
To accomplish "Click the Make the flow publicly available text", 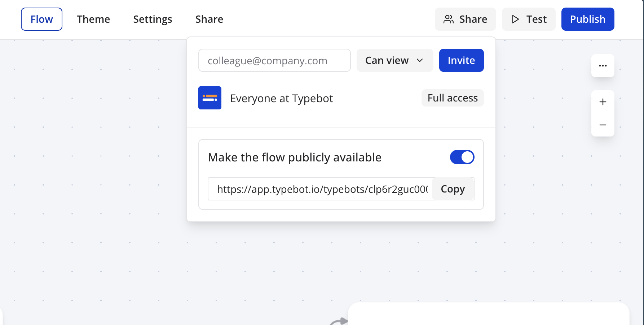I will tap(295, 157).
